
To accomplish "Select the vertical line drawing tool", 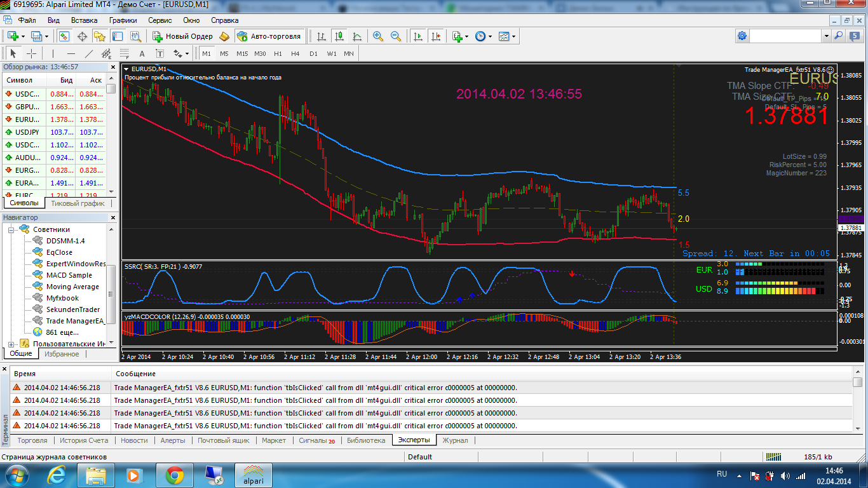I will click(53, 53).
